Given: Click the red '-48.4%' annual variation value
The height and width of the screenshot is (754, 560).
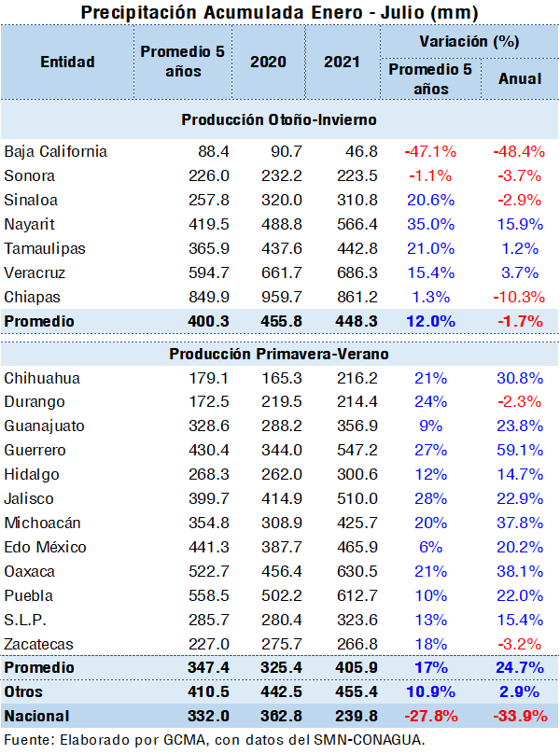Looking at the screenshot, I should coord(519,151).
